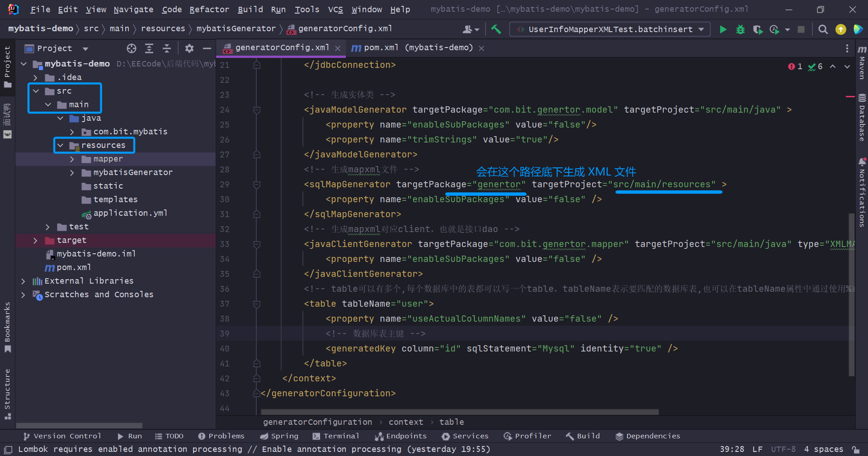Open the File menu
Viewport: 868px width, 456px height.
pyautogui.click(x=40, y=9)
